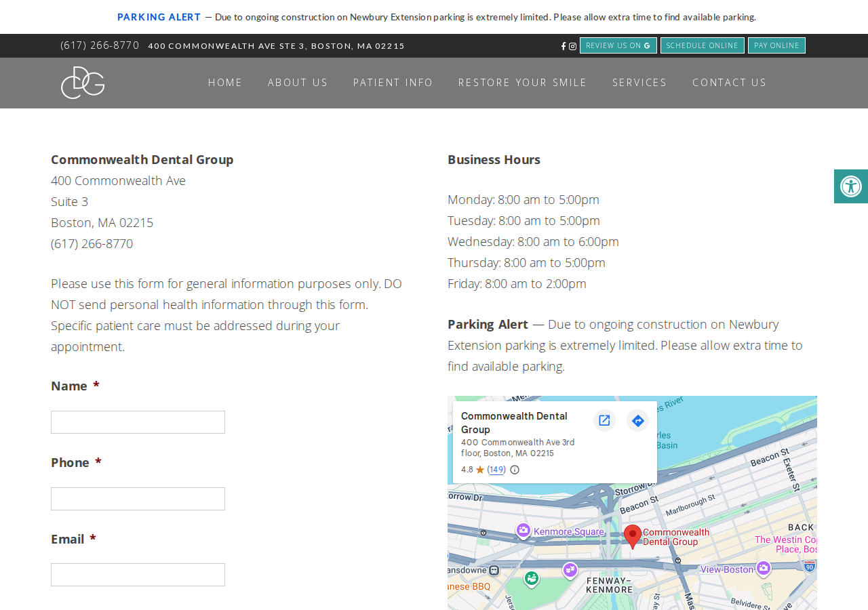Open the Contact Us menu item

pyautogui.click(x=730, y=83)
